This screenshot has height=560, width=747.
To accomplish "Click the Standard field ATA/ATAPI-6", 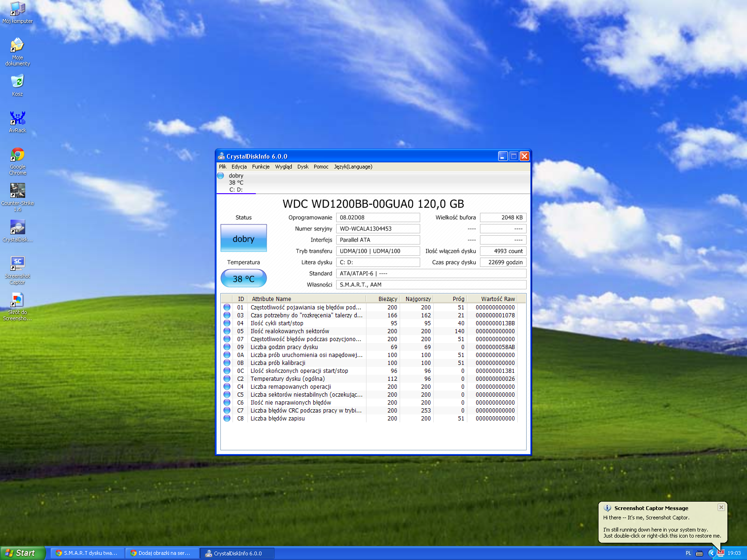I will point(431,273).
